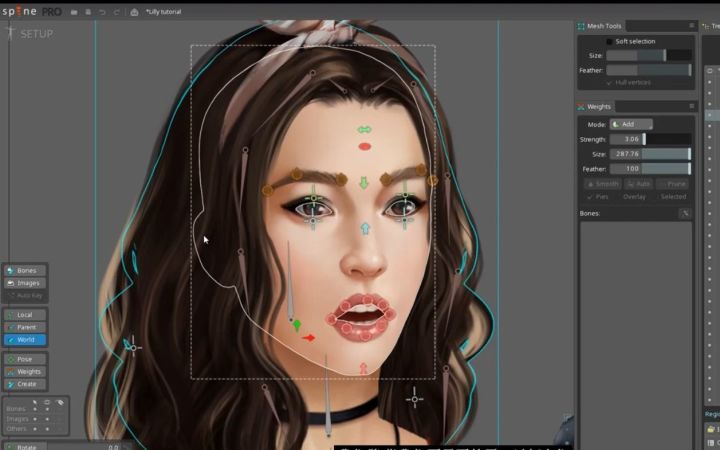This screenshot has height=450, width=720.
Task: Select Parent axes mode
Action: coord(25,327)
